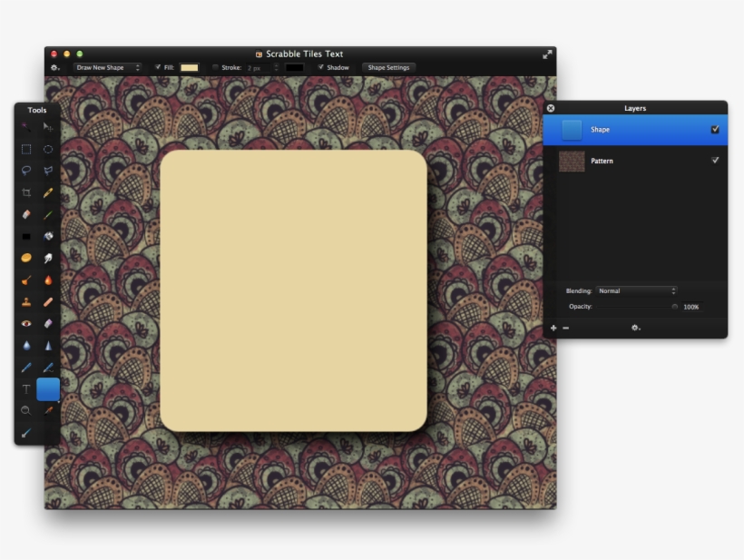Click the remove layer minus icon

point(565,328)
